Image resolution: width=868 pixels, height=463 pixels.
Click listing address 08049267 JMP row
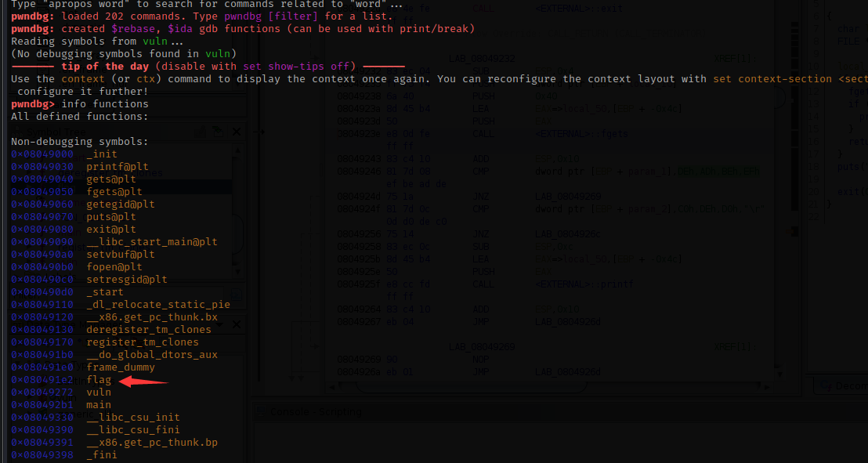coord(359,322)
